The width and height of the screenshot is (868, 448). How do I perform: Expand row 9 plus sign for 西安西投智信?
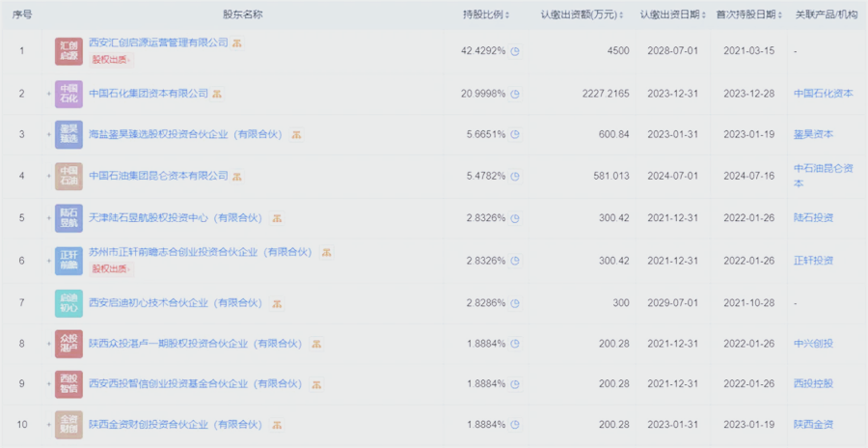coord(49,384)
